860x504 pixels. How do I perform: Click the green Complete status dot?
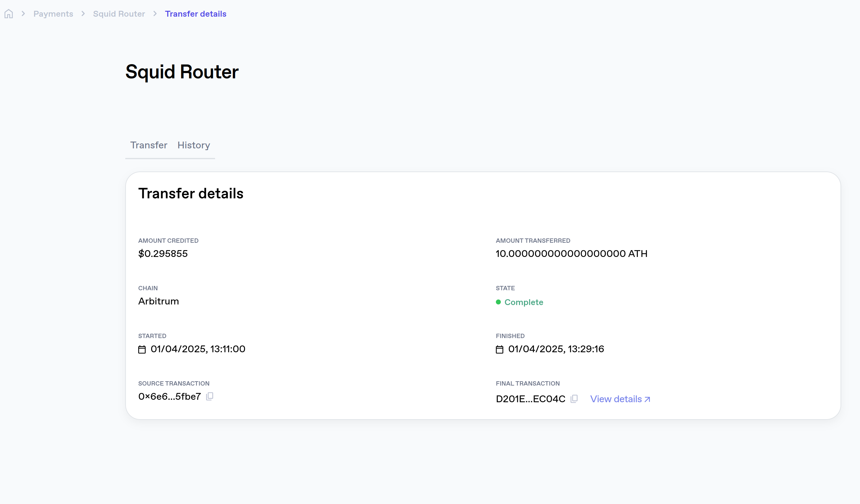click(x=498, y=302)
